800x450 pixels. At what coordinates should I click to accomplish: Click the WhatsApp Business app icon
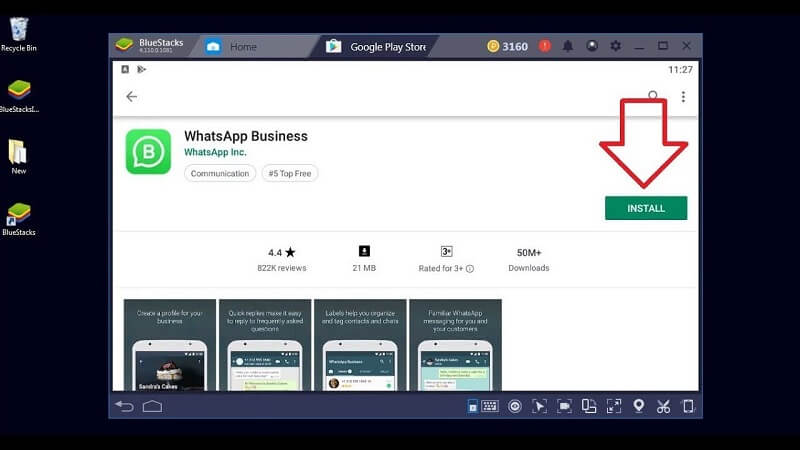[x=148, y=152]
